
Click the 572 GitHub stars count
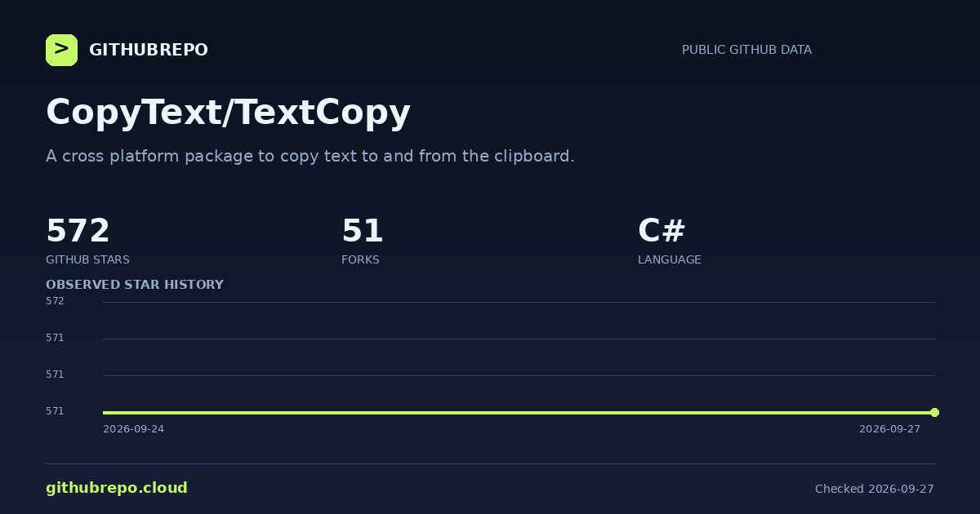click(78, 231)
